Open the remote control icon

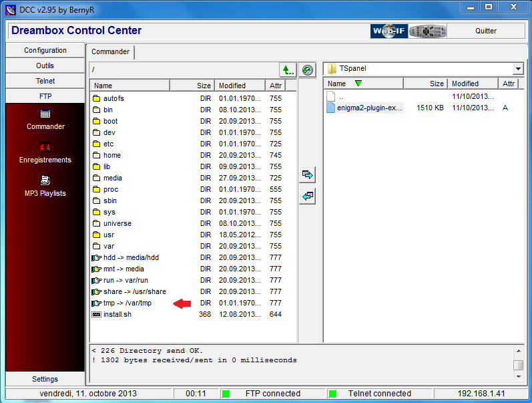pos(427,31)
